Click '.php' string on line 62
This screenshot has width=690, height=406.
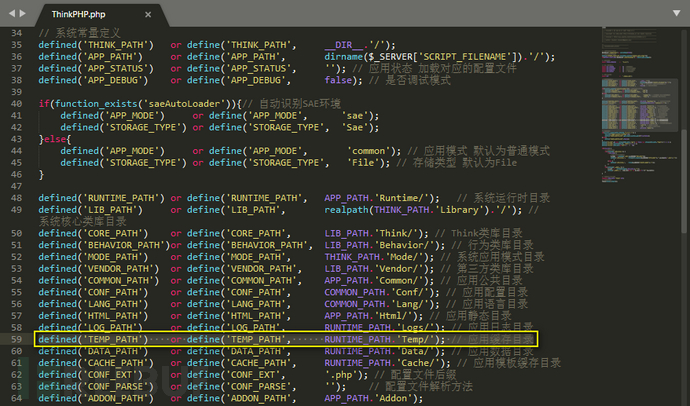[341, 375]
